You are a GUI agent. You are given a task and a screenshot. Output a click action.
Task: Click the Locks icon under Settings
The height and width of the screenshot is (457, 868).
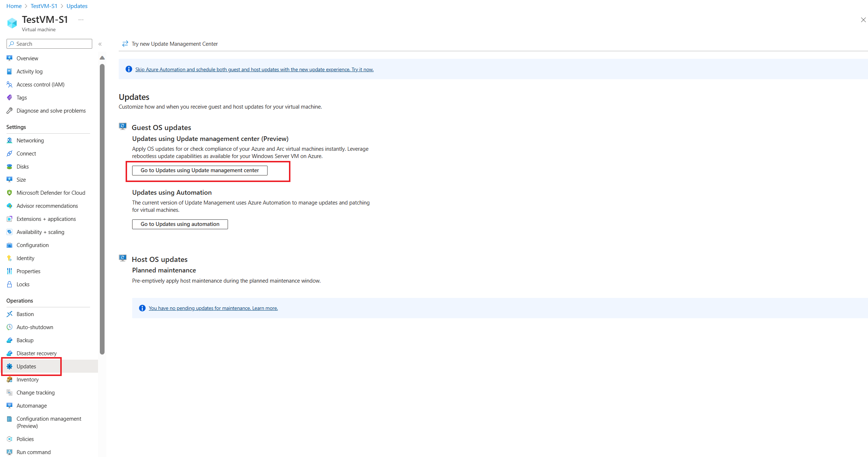coord(10,284)
